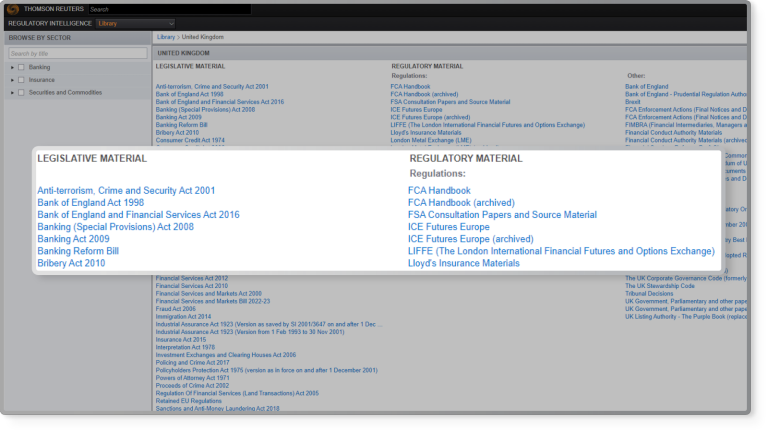Open FSA Consultation Papers and Source Material

point(502,215)
